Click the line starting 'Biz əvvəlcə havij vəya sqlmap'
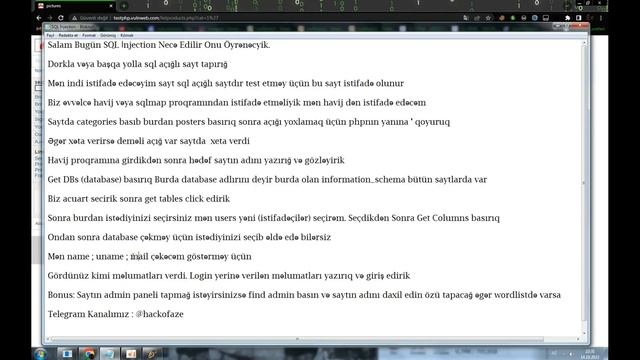Screen dimensions: 640x360 237,102
